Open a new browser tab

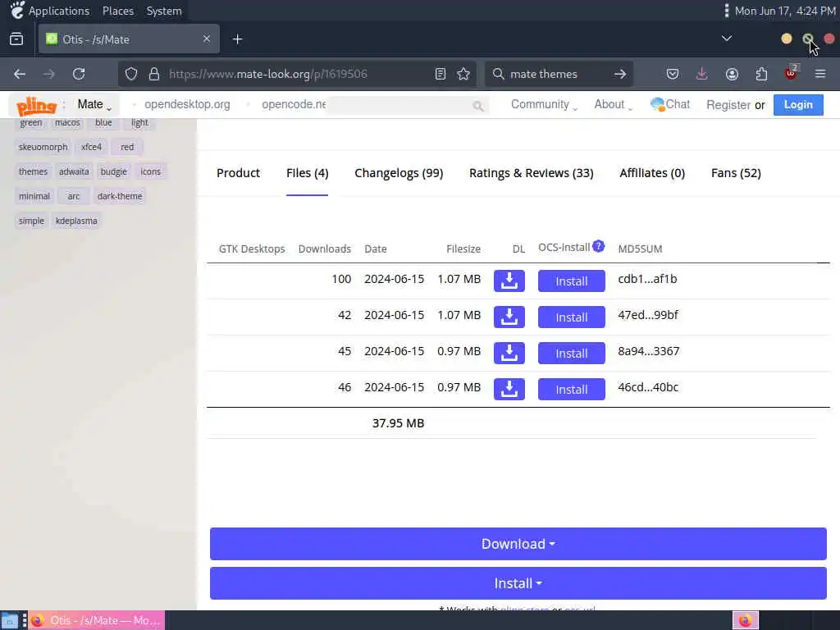(237, 39)
